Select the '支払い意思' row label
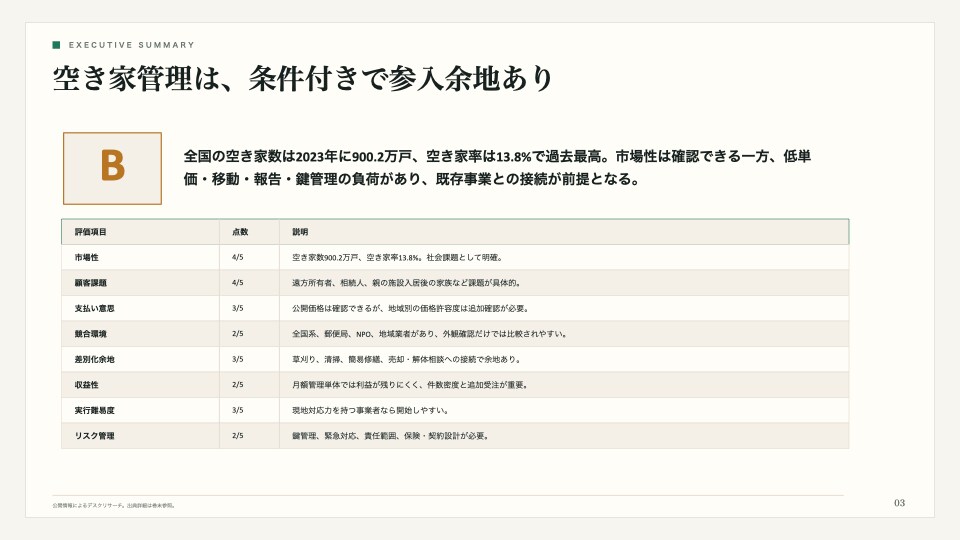This screenshot has width=960, height=540. click(x=94, y=309)
